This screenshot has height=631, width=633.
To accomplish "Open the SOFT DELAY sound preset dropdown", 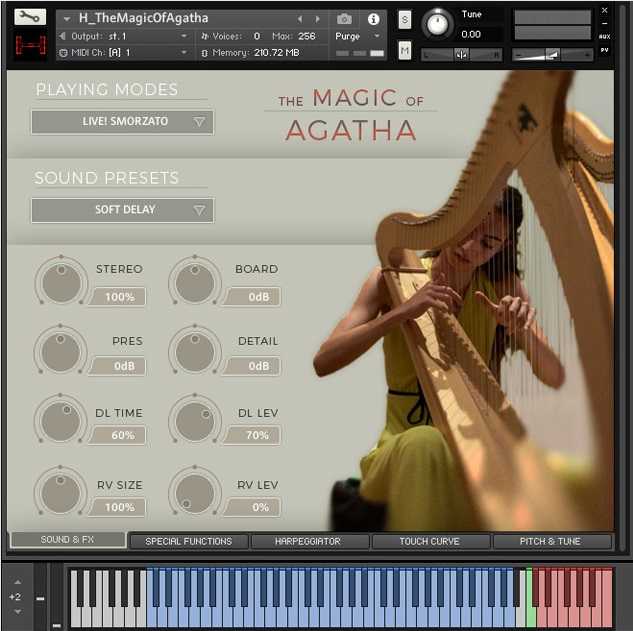I will [122, 210].
